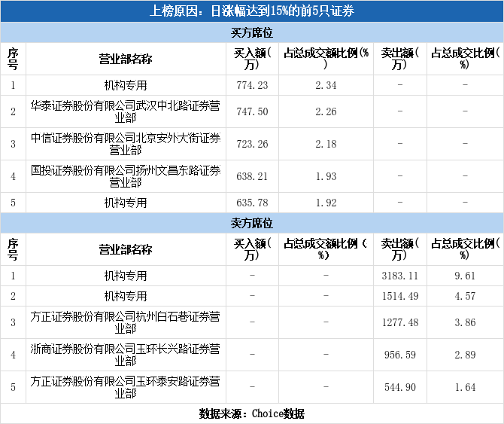Click sell amount 1514.49
Viewport: 504px width, 424px height.
point(400,296)
